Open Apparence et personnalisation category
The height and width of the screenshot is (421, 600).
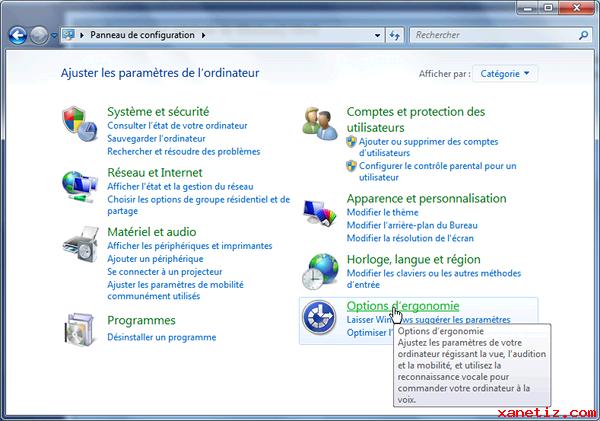pyautogui.click(x=426, y=198)
